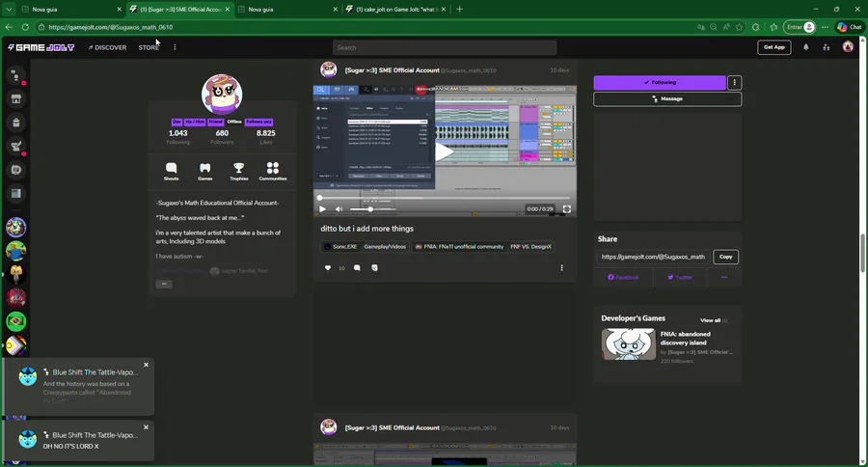Open the user avatar menu in top bar
The image size is (868, 467).
(x=848, y=47)
